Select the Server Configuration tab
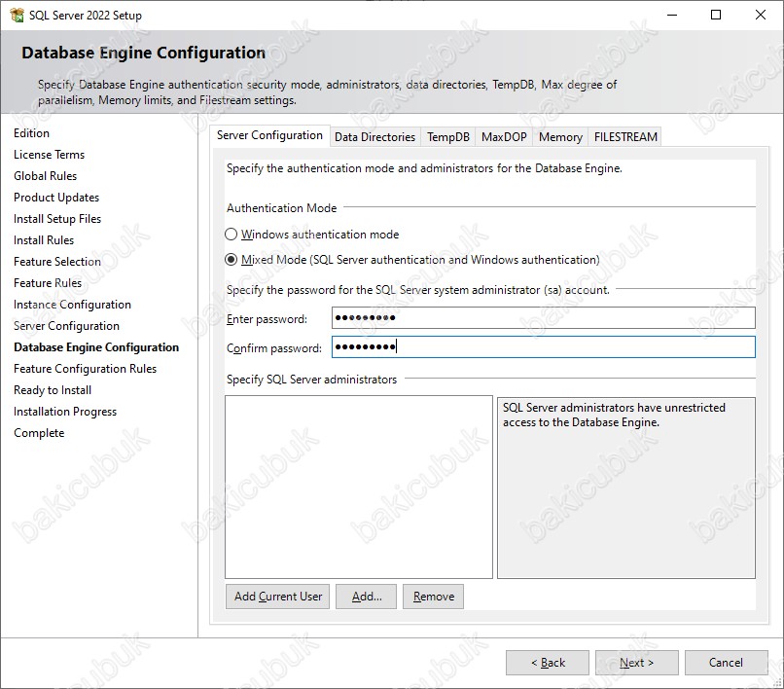Viewport: 784px width, 689px height. 269,135
